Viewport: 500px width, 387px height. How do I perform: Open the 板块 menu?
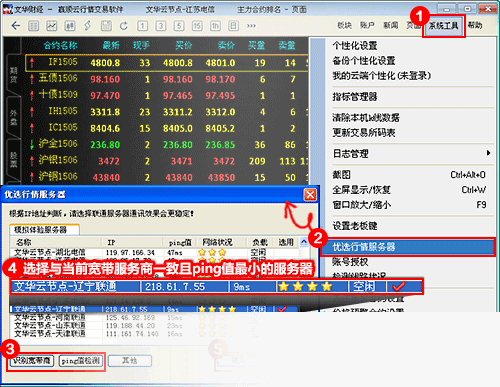(344, 25)
